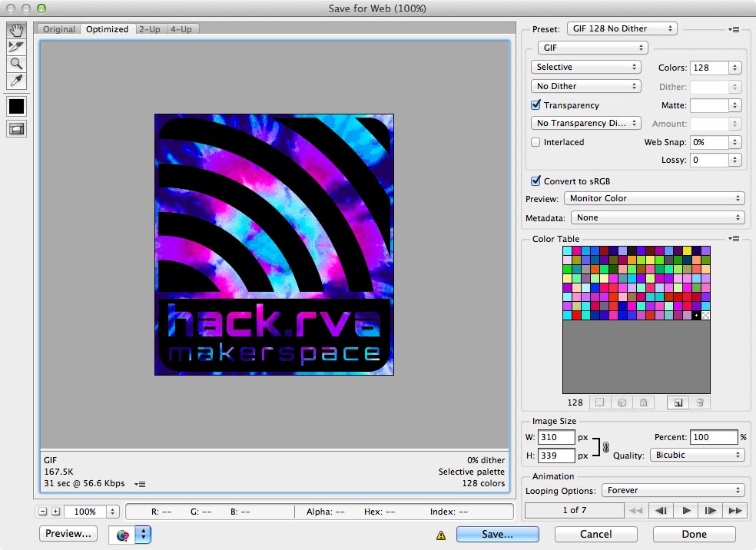Select the Zoom magnifier tool
The image size is (756, 550).
coord(16,64)
